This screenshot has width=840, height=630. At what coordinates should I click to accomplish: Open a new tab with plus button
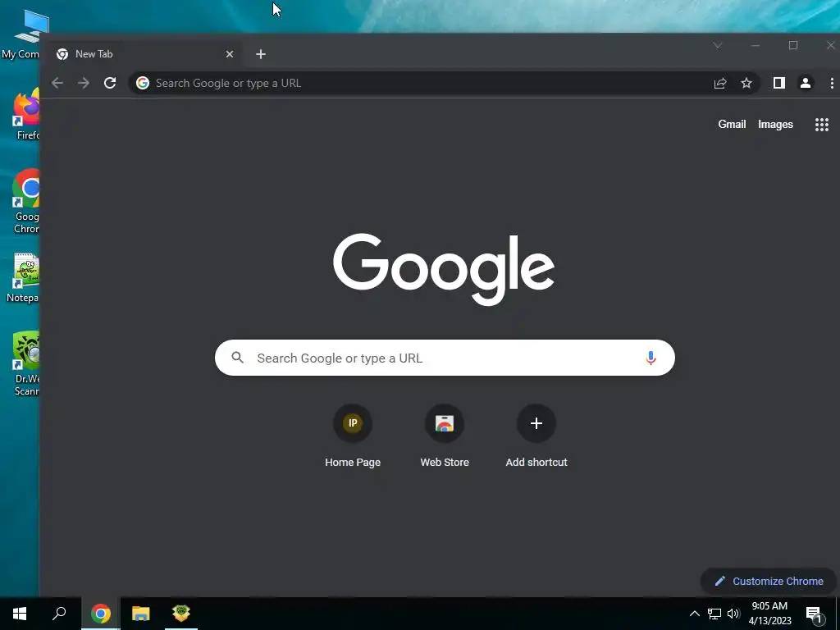pos(261,54)
